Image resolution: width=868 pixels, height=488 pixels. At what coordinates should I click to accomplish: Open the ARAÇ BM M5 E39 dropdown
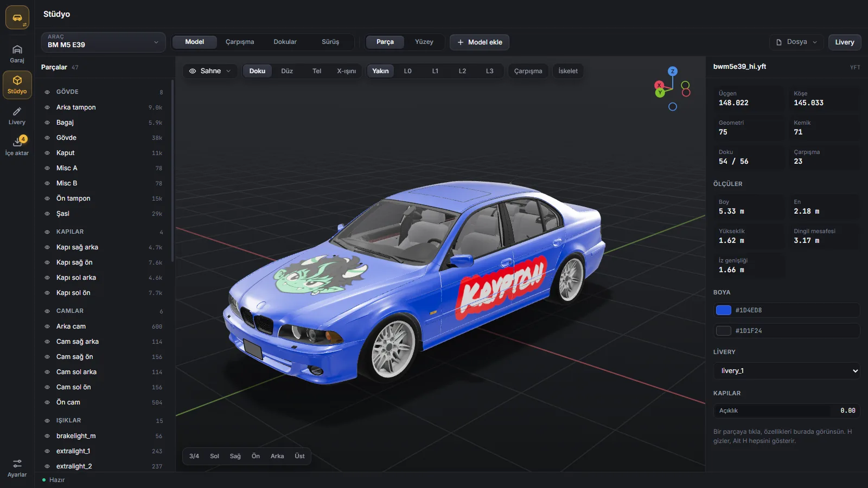[x=104, y=42]
